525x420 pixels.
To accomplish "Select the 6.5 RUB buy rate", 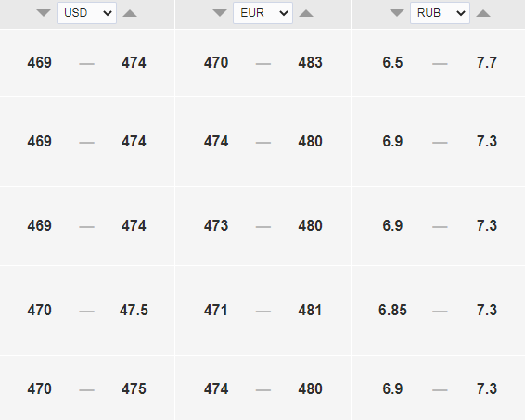I will coord(392,62).
